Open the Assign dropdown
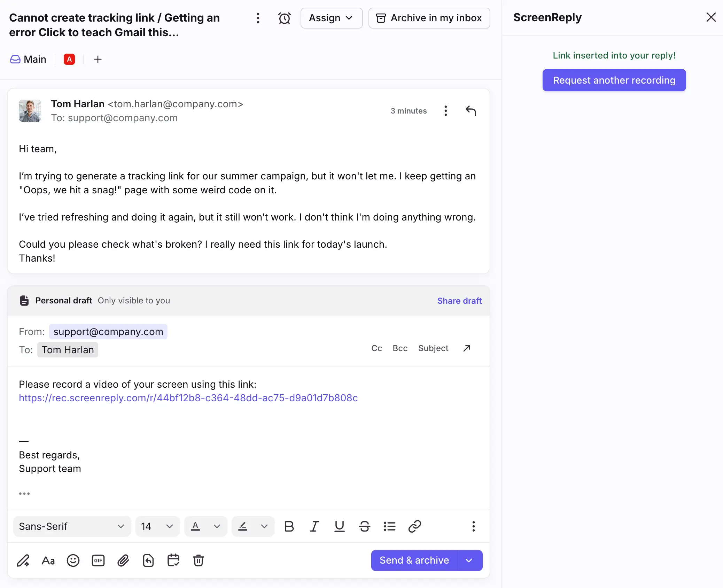723x588 pixels. click(x=331, y=18)
